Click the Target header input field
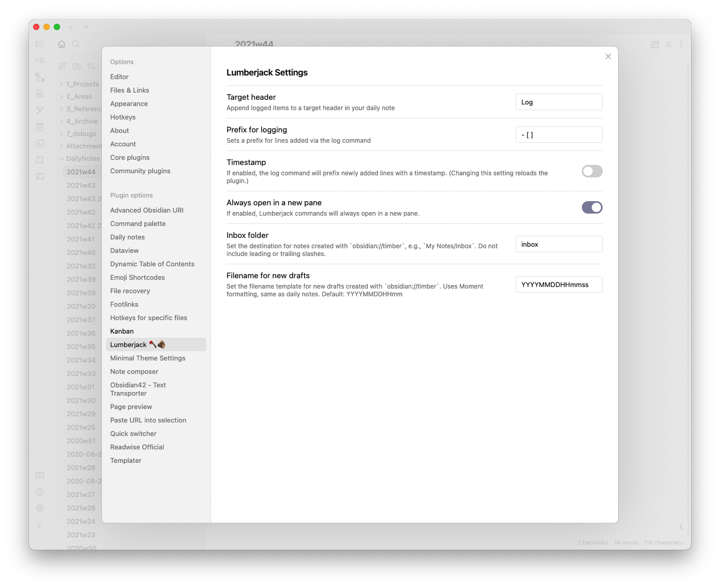720x588 pixels. [x=559, y=102]
